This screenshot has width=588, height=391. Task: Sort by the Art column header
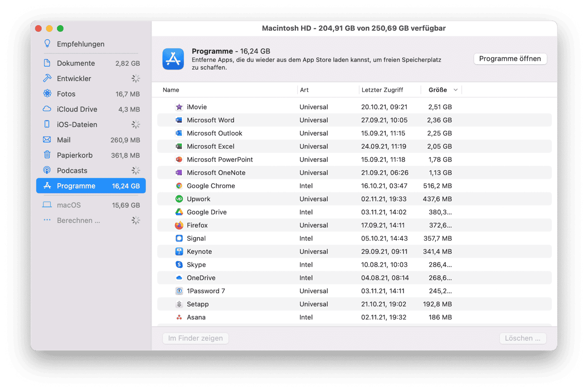(304, 90)
